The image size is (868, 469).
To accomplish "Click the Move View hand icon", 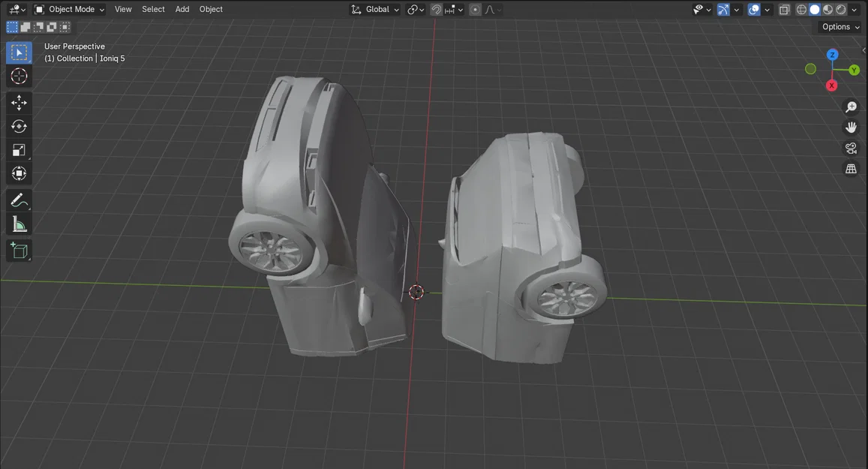I will pyautogui.click(x=851, y=127).
